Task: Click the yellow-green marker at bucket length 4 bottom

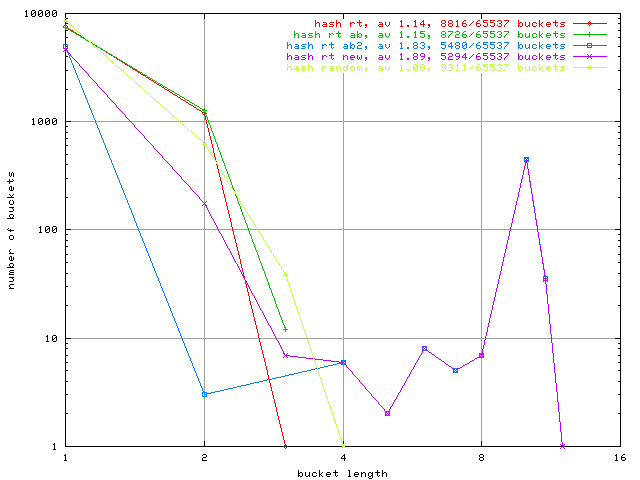Action: point(343,446)
